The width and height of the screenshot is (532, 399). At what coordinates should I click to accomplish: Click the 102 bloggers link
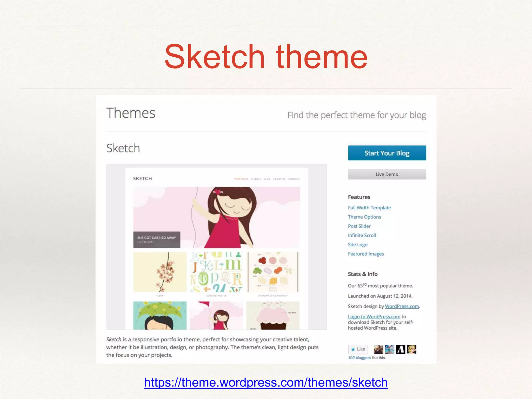[359, 358]
